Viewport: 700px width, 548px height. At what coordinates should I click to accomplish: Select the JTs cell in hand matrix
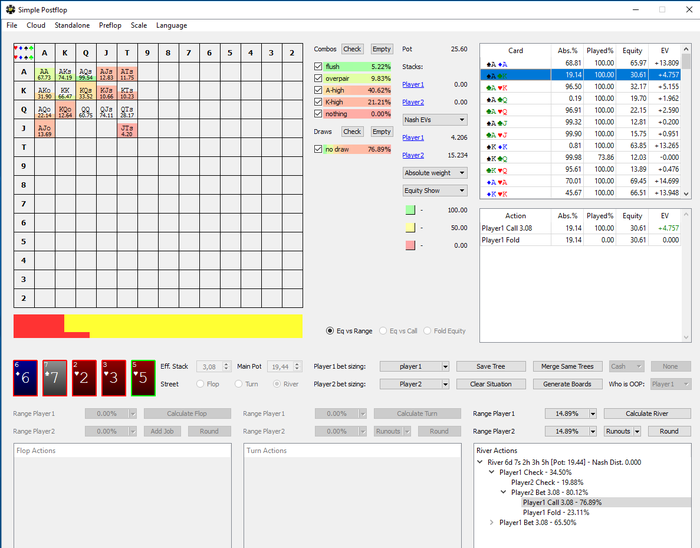pyautogui.click(x=127, y=129)
